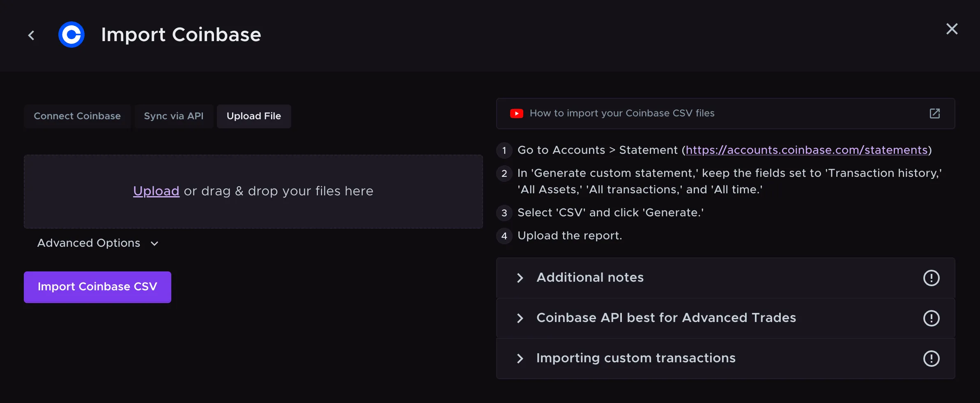Click the info icon beside Additional notes
980x403 pixels.
[x=931, y=278]
